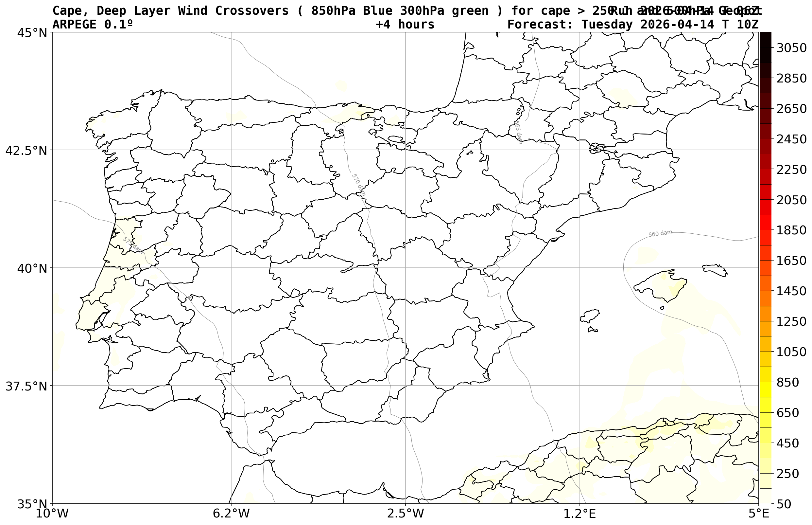
Task: Click the 1250 orange colorbar label
Action: 791,321
